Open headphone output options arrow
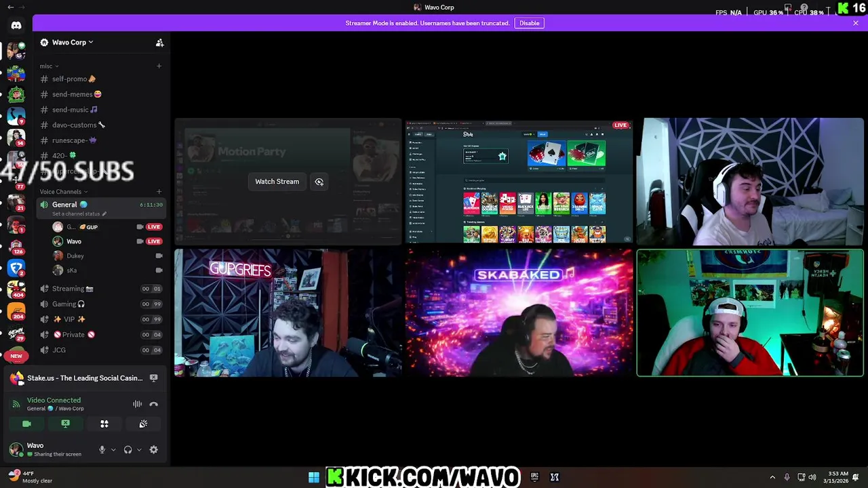Image resolution: width=868 pixels, height=488 pixels. 139,449
